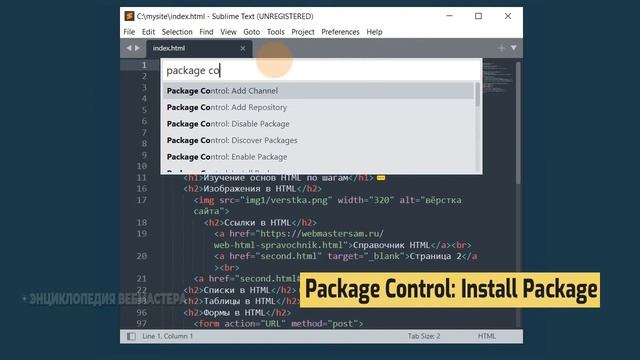The image size is (640, 360).
Task: Click the webmastersam.ru href URL text
Action: pos(322,234)
